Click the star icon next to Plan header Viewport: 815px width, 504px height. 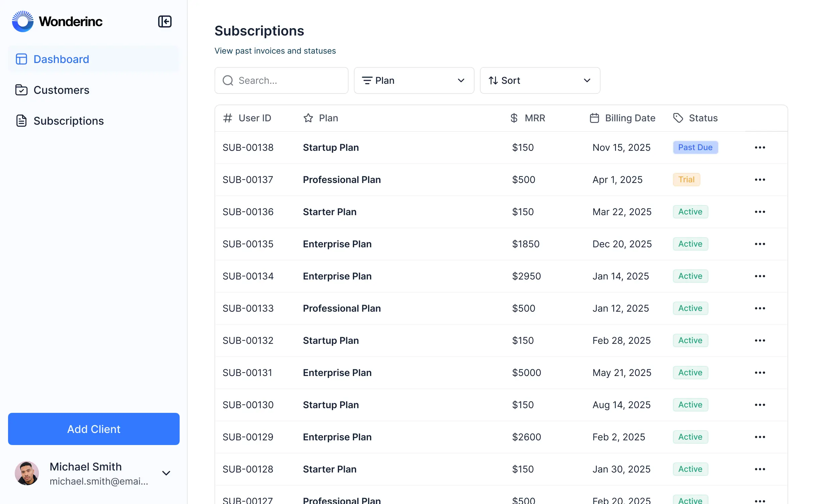[308, 118]
